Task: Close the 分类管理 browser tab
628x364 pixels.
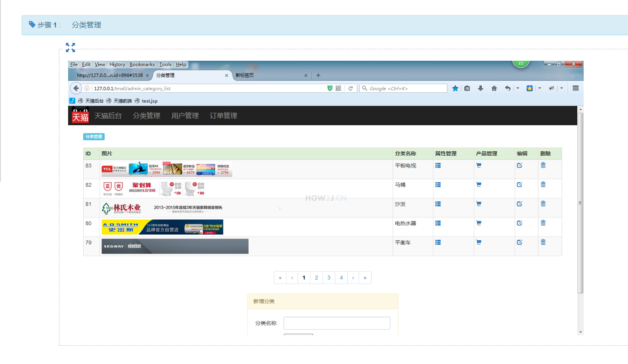Action: coord(226,75)
